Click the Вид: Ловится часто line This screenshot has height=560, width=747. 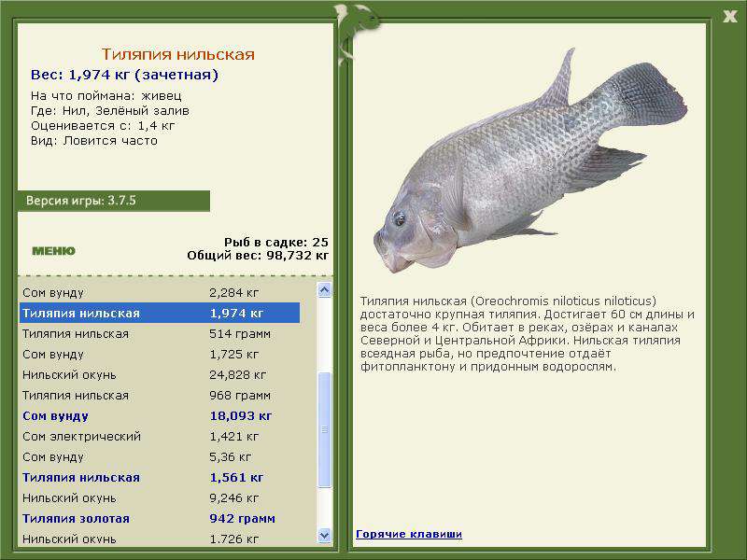(x=94, y=141)
